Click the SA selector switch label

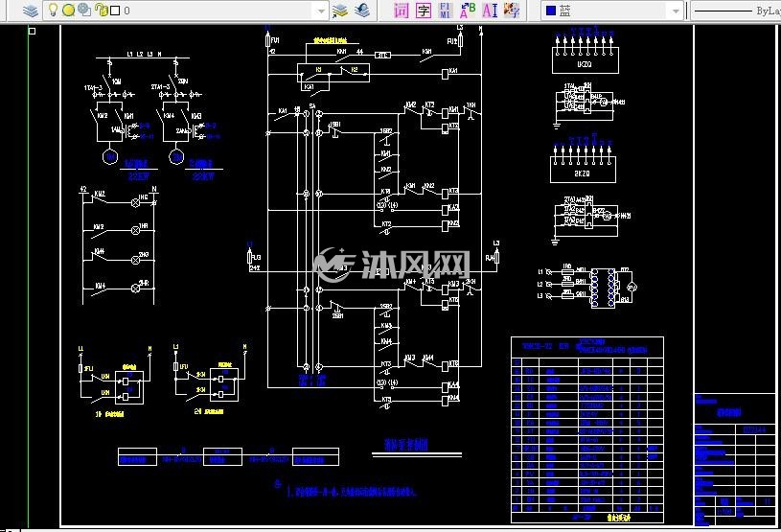pyautogui.click(x=312, y=106)
